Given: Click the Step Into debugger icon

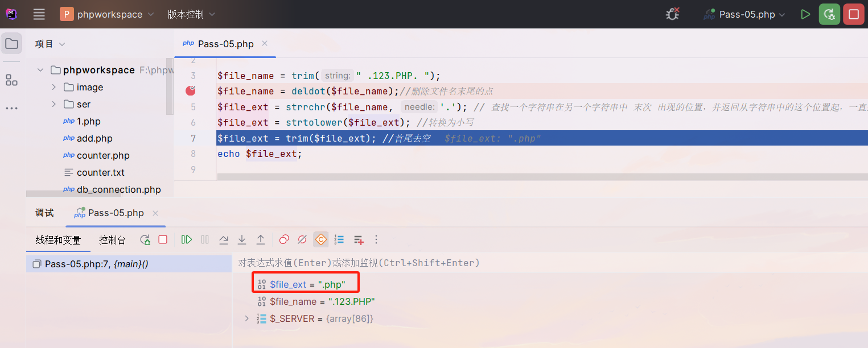Looking at the screenshot, I should coord(242,239).
